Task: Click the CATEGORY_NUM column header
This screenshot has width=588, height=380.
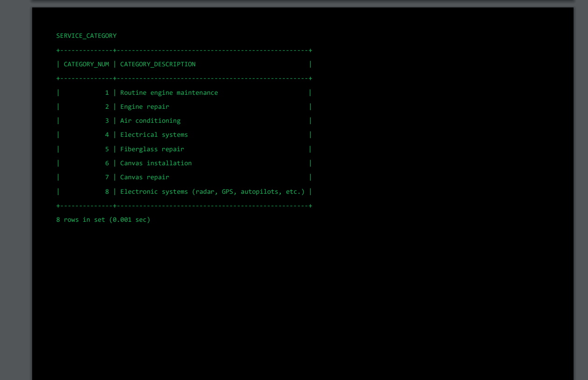Action: pos(86,64)
